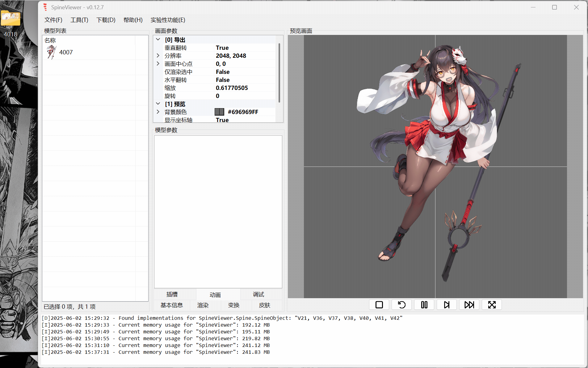588x368 pixels.
Task: Click the log line with 192.12 MB
Action: pos(156,325)
